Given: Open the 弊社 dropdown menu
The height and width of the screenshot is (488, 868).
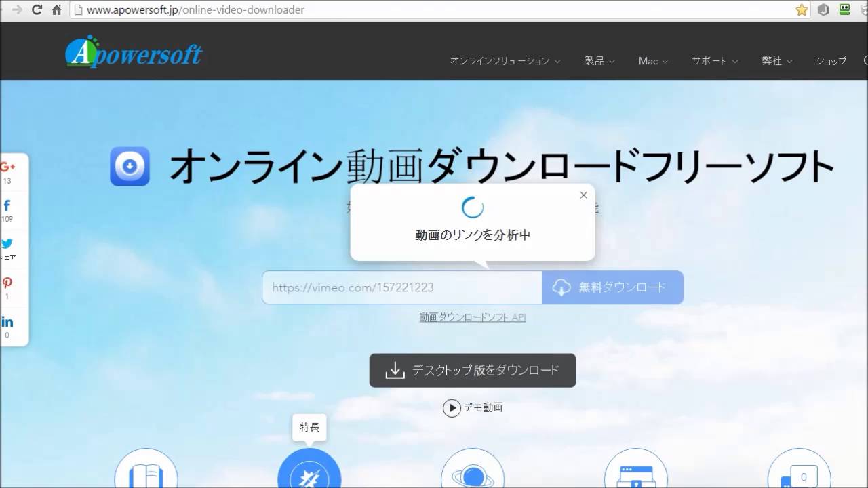Looking at the screenshot, I should point(777,61).
